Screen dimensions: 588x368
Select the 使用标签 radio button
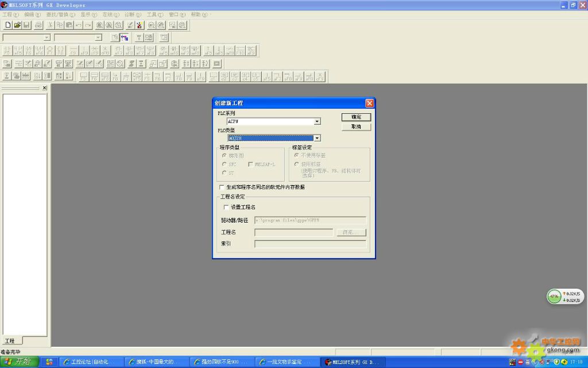tap(297, 164)
